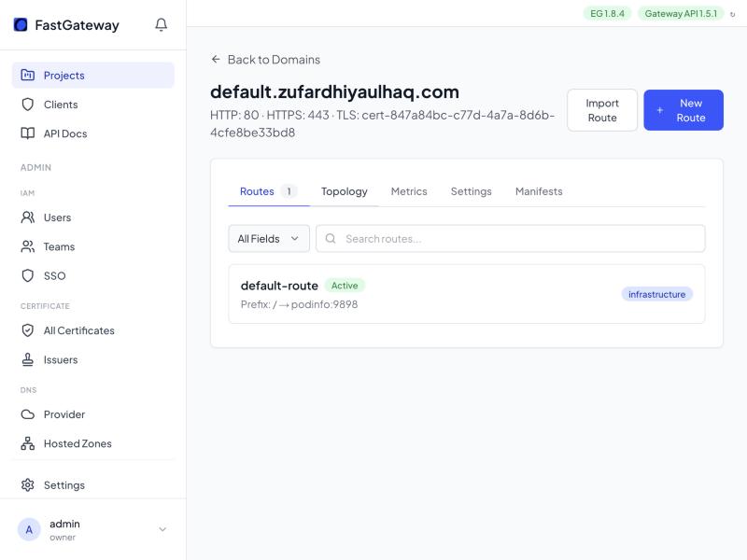Screen dimensions: 747x560
Task: Switch to the Metrics tab
Action: click(409, 191)
